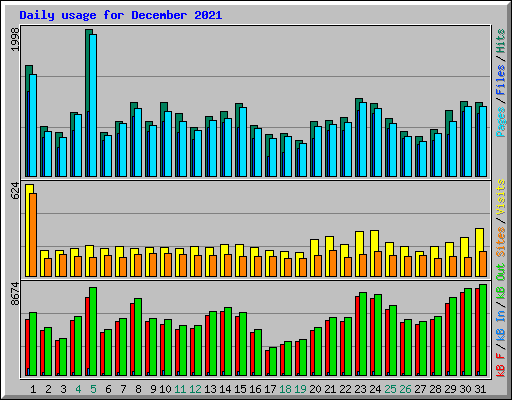Click day label '14' on the x-axis
This screenshot has height=400, width=512.
(x=225, y=389)
